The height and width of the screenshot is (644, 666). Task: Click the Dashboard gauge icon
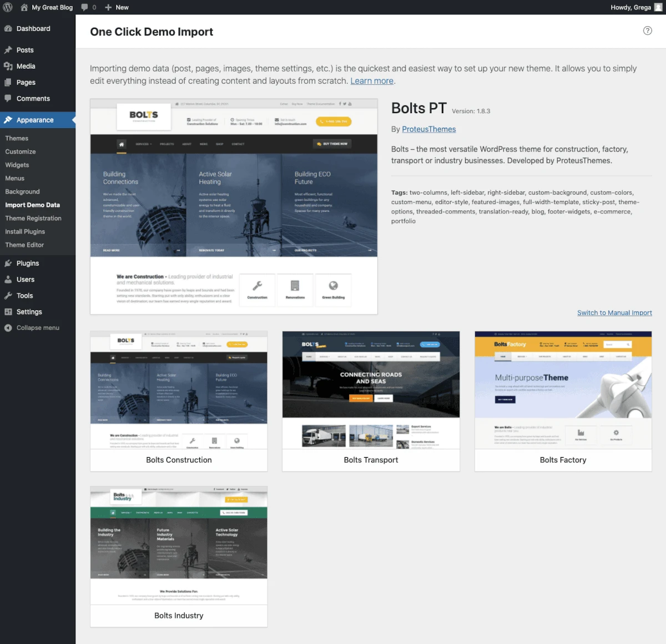pyautogui.click(x=8, y=29)
